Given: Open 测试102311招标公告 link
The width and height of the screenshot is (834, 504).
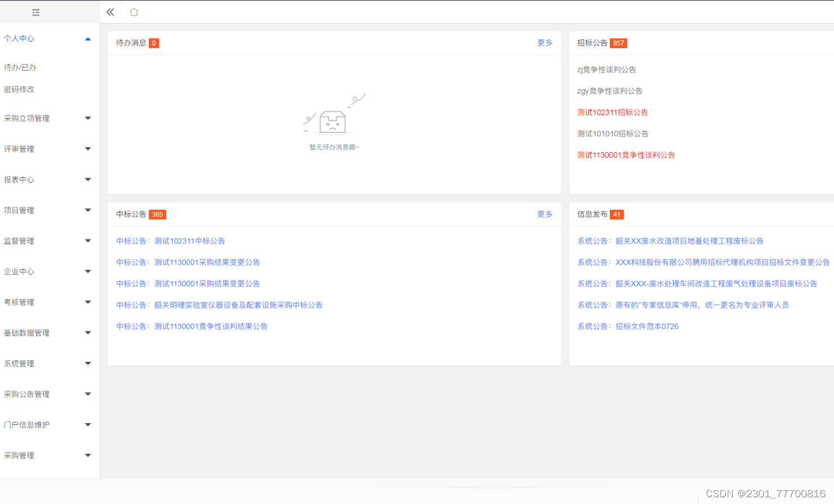Looking at the screenshot, I should click(x=613, y=112).
